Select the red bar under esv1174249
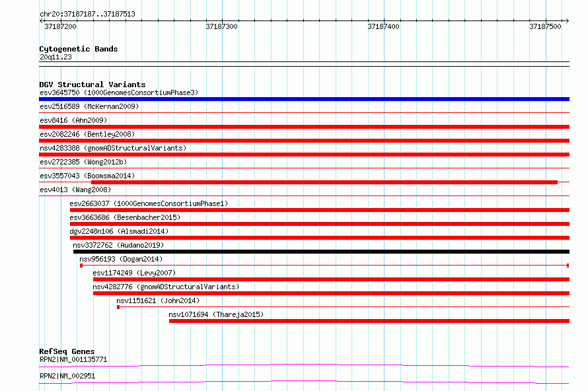 click(x=331, y=279)
